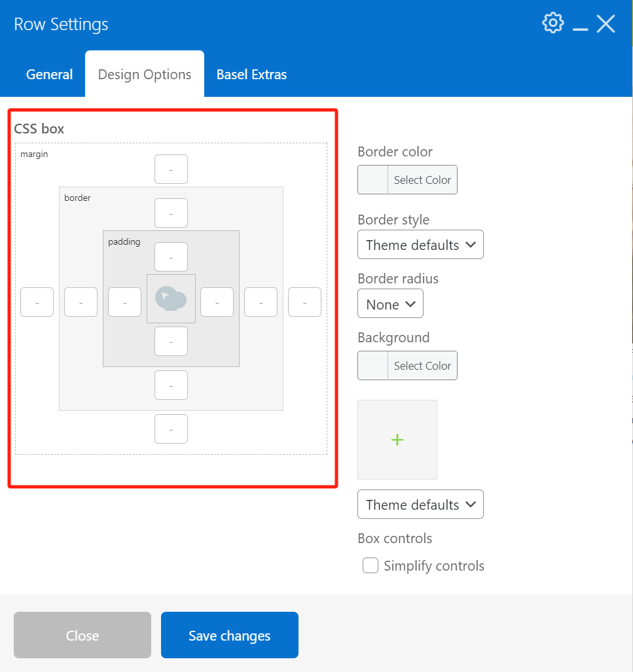Click the border top input field

coord(171,213)
